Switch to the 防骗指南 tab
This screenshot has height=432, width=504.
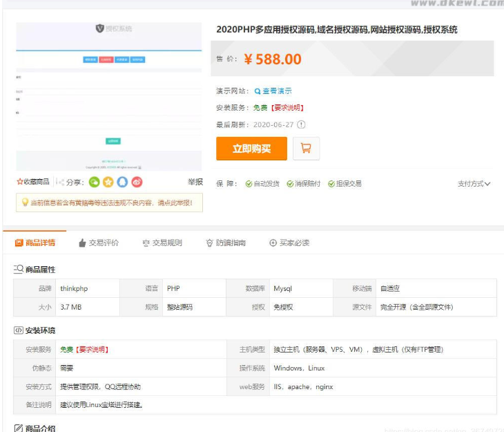pos(226,243)
